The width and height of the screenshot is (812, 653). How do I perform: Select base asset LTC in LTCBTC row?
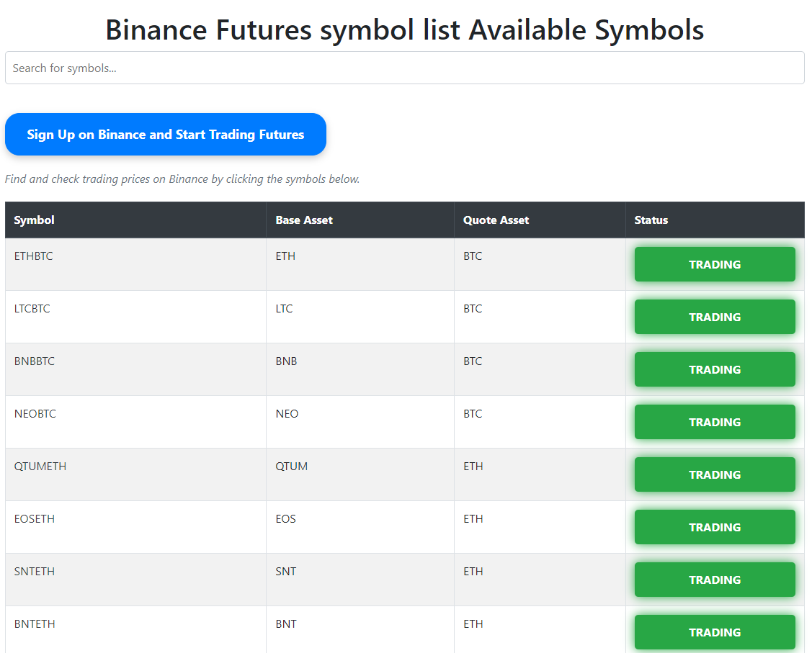coord(285,309)
